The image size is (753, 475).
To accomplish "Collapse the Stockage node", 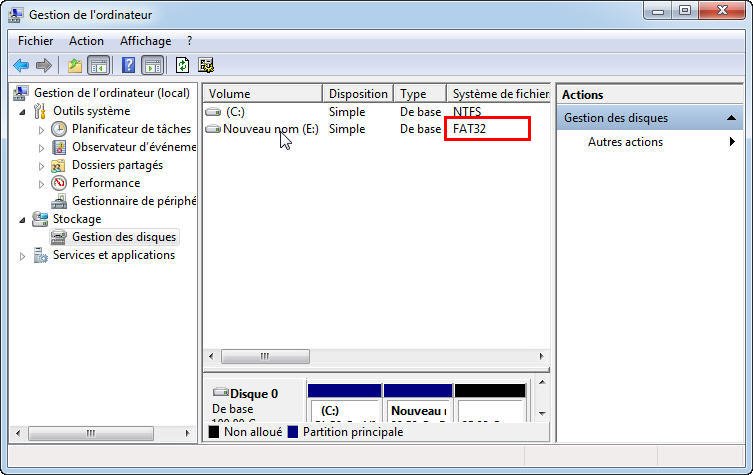I will (x=22, y=220).
